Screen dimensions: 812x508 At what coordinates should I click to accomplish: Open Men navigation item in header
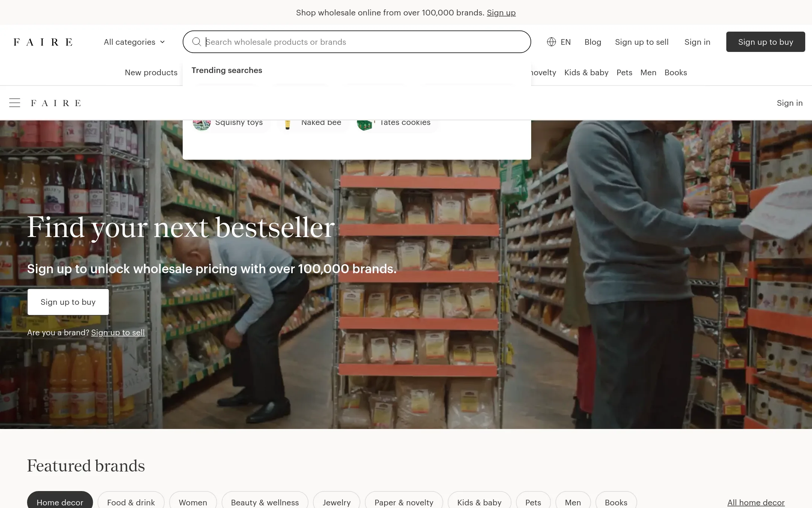tap(648, 73)
